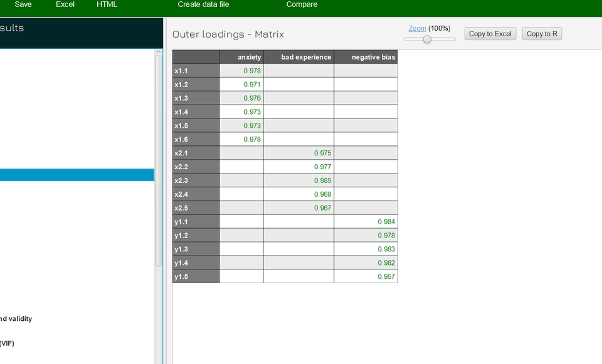This screenshot has height=364, width=602.
Task: Open the VIF results entry in sidebar
Action: (7, 343)
